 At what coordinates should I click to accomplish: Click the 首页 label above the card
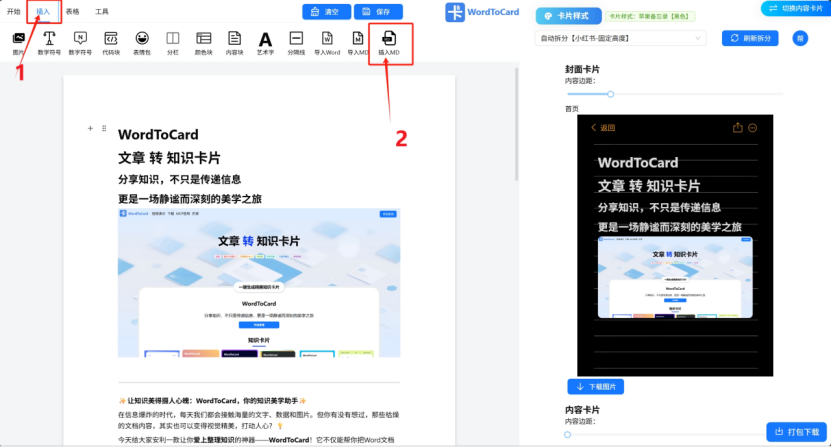click(x=572, y=109)
